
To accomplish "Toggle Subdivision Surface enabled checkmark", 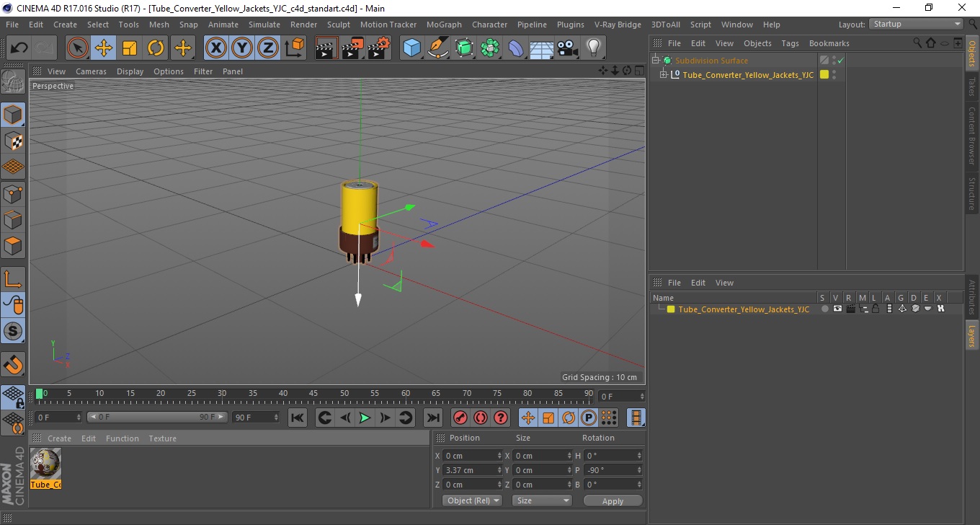I will click(x=840, y=61).
